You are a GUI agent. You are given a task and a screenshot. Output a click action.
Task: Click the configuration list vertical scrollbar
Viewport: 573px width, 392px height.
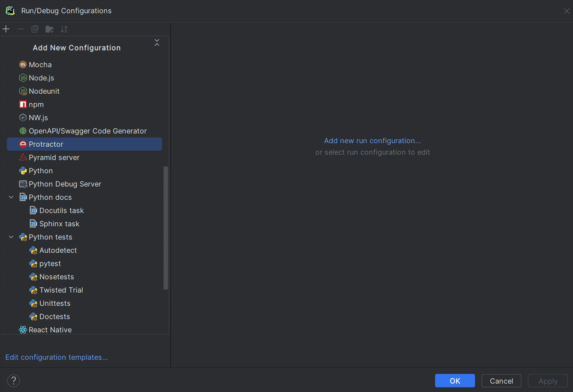166,228
